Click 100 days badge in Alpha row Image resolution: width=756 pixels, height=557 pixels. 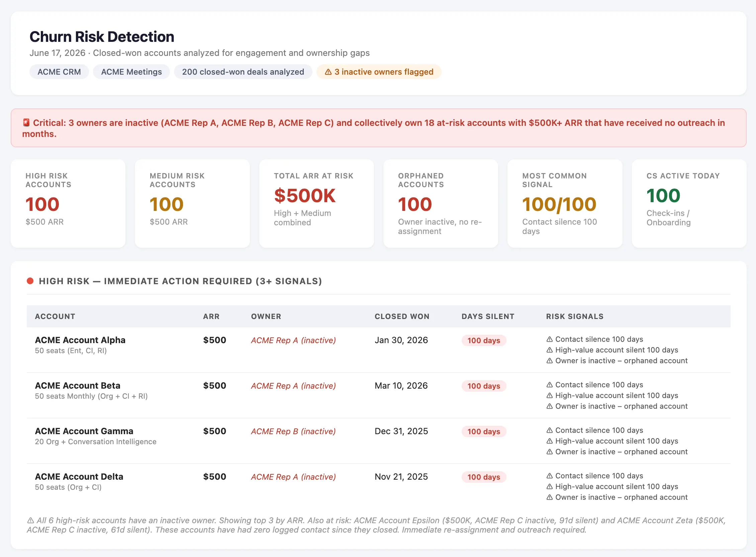[484, 340]
